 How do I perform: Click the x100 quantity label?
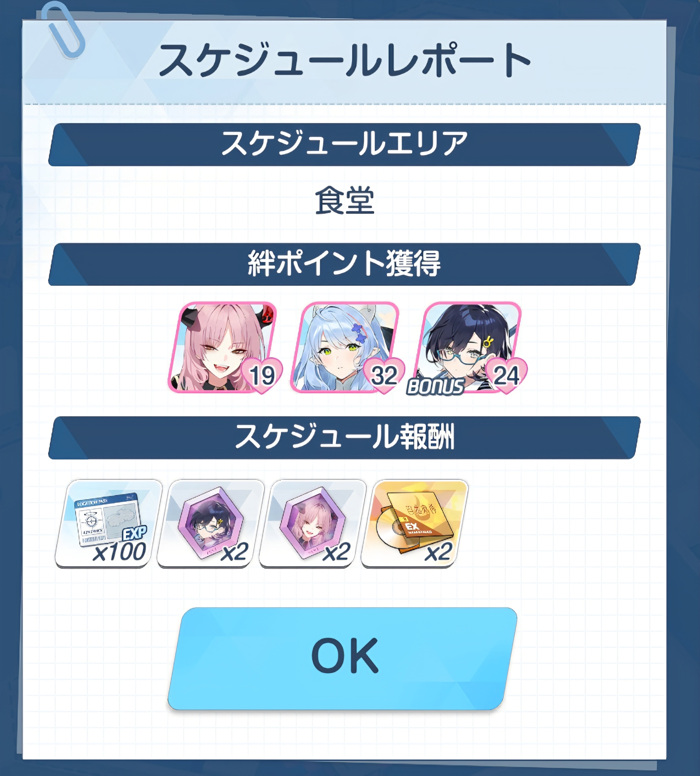point(119,552)
